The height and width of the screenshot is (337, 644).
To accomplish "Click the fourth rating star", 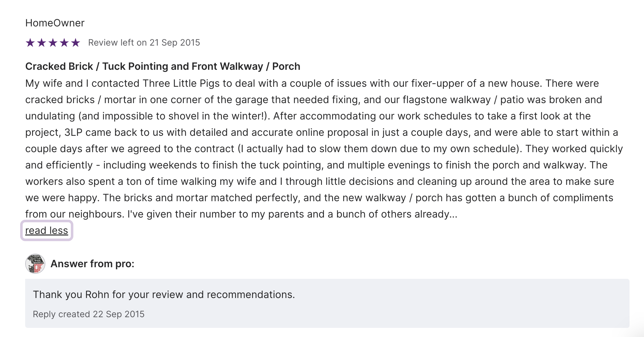I will coord(64,42).
